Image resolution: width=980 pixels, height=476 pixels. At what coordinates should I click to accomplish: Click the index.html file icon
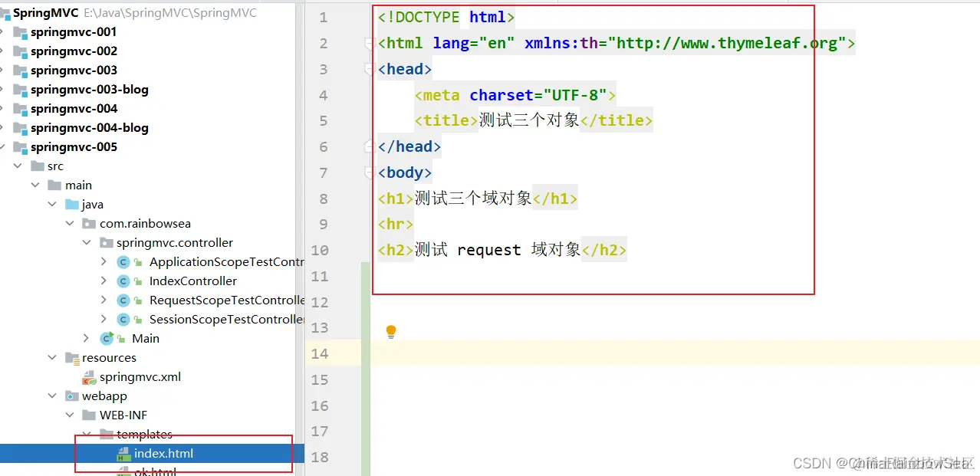(x=123, y=454)
